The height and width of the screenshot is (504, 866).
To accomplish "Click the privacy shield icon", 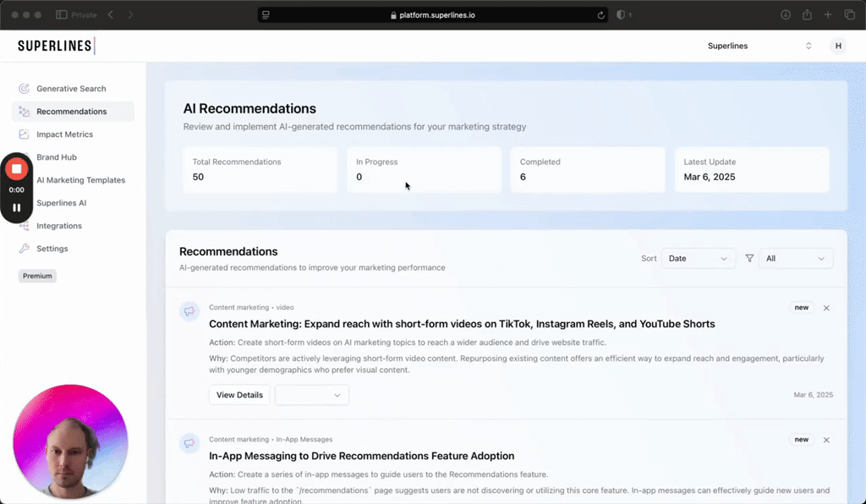I will pyautogui.click(x=621, y=15).
